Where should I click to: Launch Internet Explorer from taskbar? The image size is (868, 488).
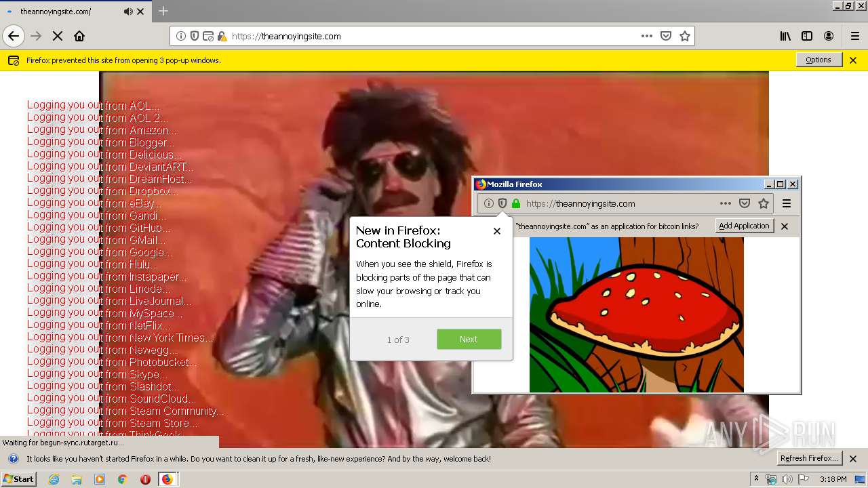click(54, 479)
